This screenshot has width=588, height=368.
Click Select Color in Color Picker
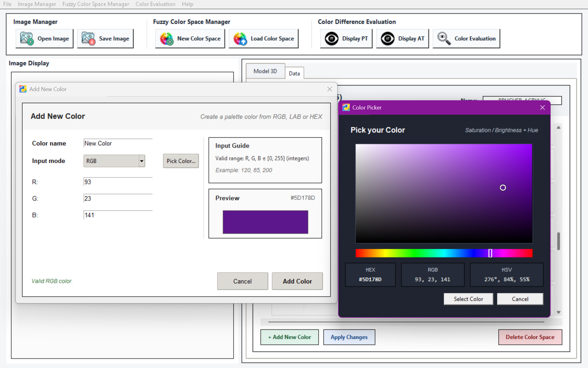(x=468, y=299)
